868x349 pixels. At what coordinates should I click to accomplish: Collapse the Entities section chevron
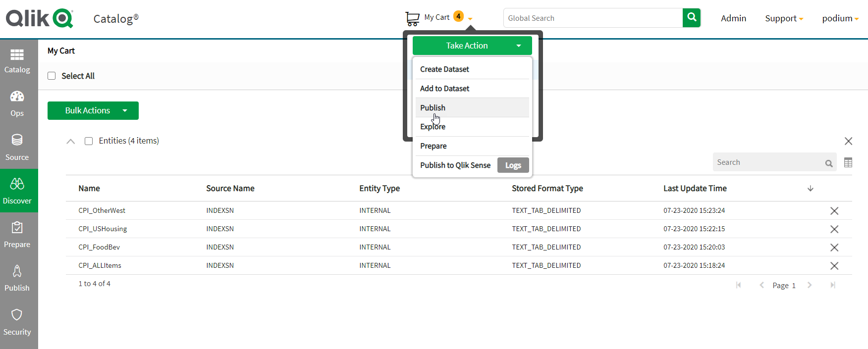71,142
